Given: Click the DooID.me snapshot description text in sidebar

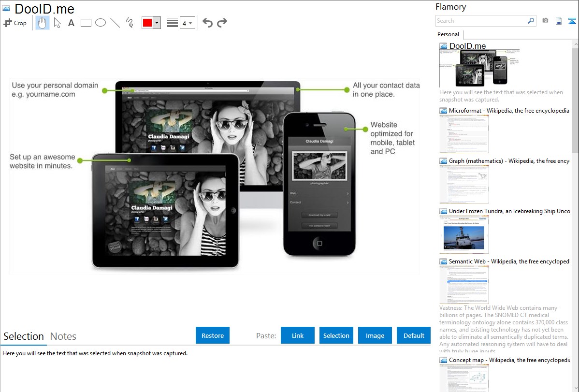Looking at the screenshot, I should point(501,96).
